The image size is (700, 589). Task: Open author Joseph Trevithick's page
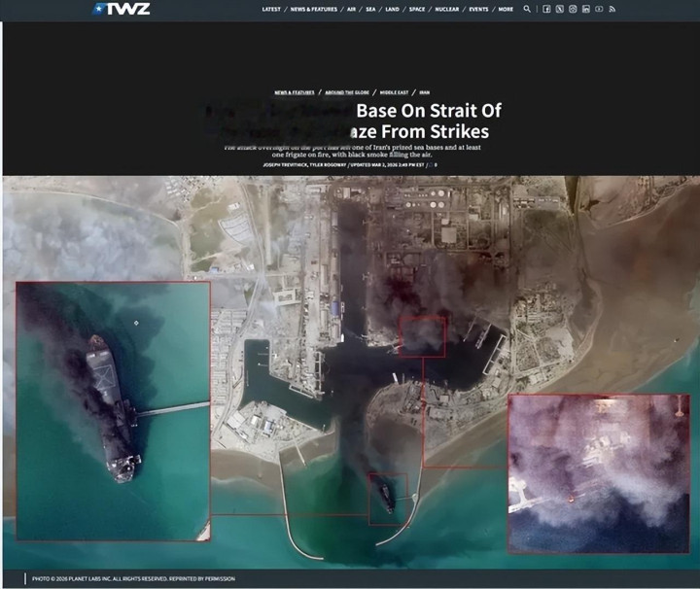point(285,165)
